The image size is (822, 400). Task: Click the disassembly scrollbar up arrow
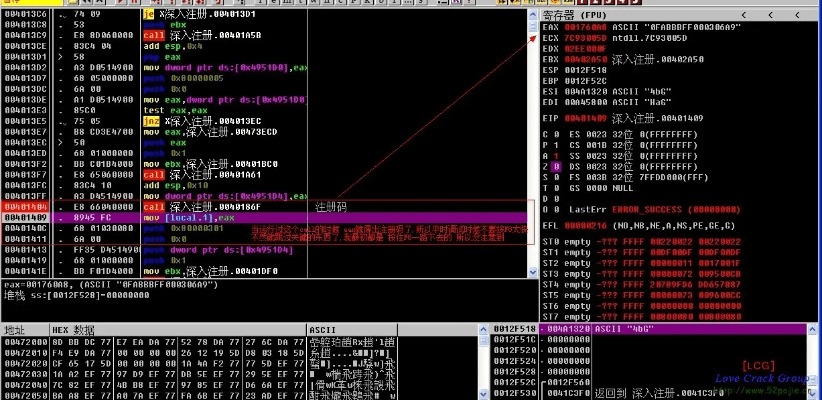click(x=533, y=15)
